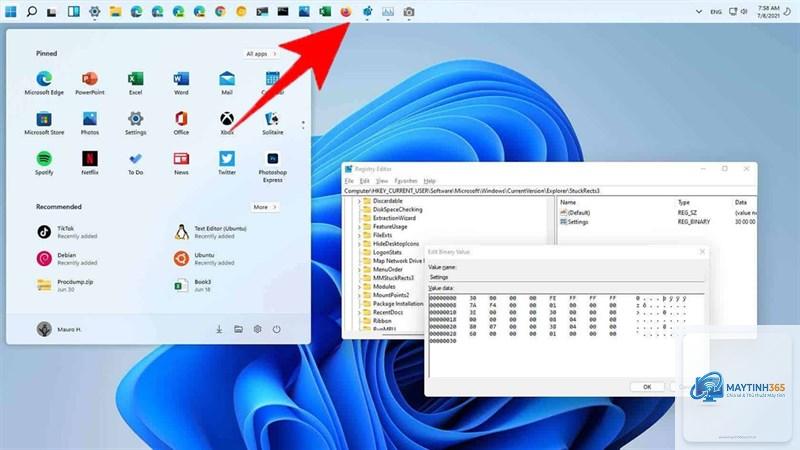Open Start menu power options
This screenshot has height=450, width=800.
pyautogui.click(x=277, y=330)
